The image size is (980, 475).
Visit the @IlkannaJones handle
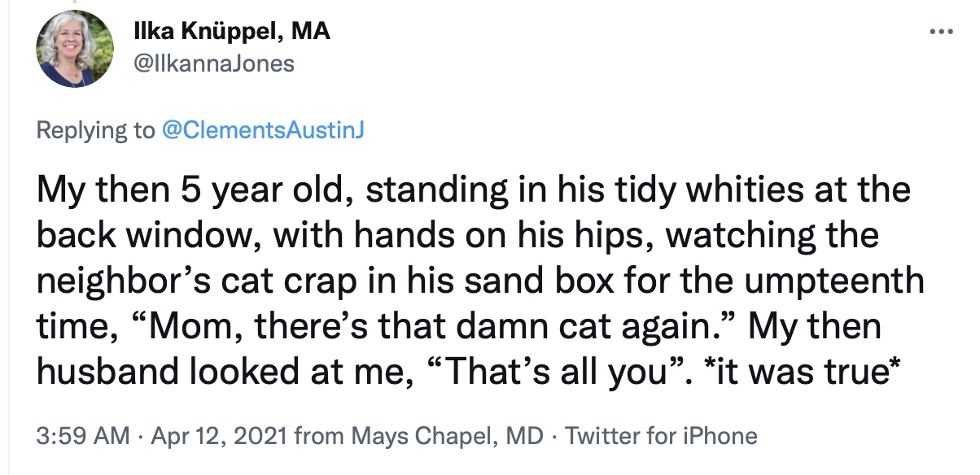pyautogui.click(x=213, y=63)
